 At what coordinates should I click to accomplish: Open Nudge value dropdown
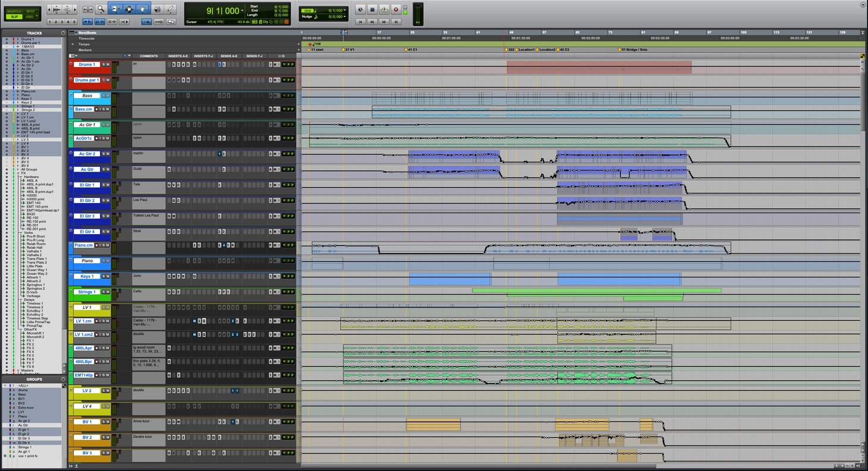click(345, 17)
